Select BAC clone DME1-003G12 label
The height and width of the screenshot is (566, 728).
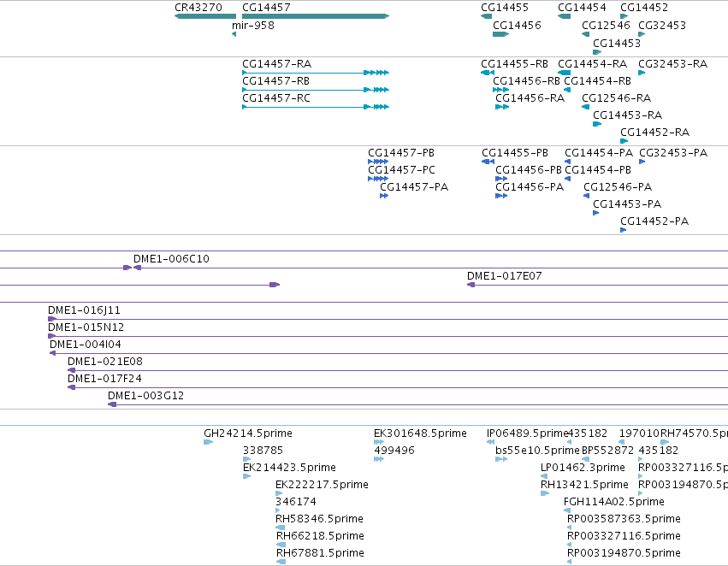pos(145,396)
